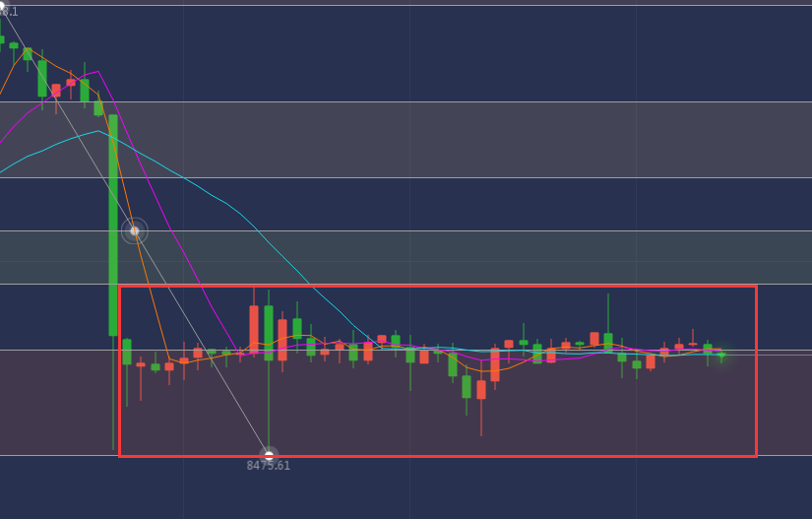Viewport: 812px width, 519px height.
Task: Click the upper gray shaded Fibonacci zone
Action: point(406,140)
